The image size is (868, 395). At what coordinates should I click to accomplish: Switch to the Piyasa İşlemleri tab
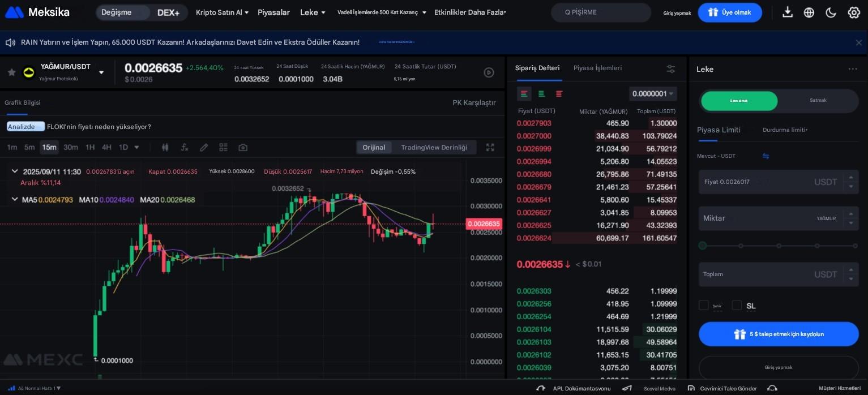[597, 68]
